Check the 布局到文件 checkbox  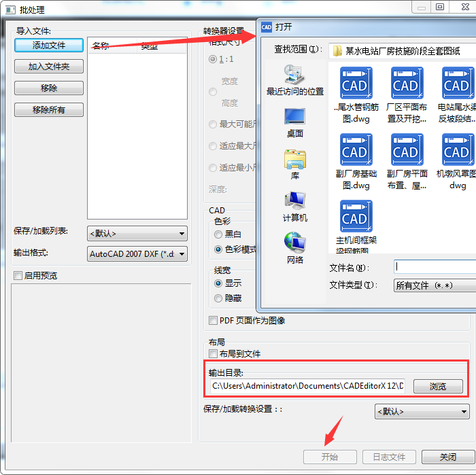[213, 353]
